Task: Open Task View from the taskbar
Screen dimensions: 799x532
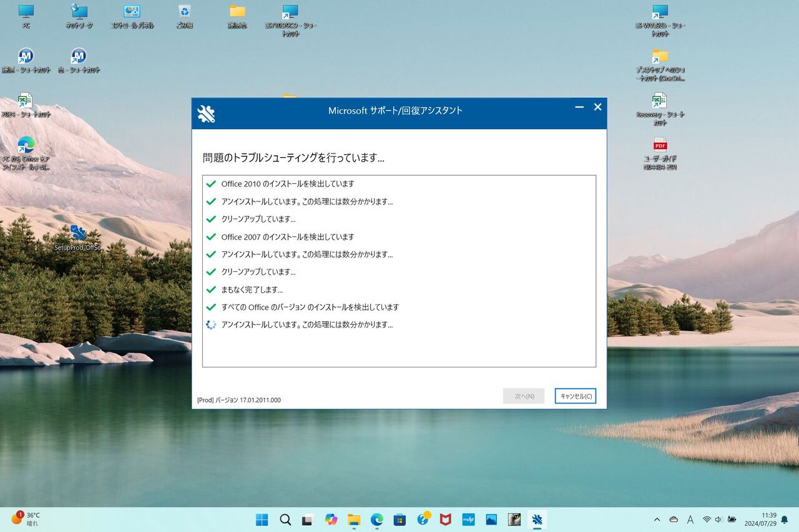Action: (308, 520)
